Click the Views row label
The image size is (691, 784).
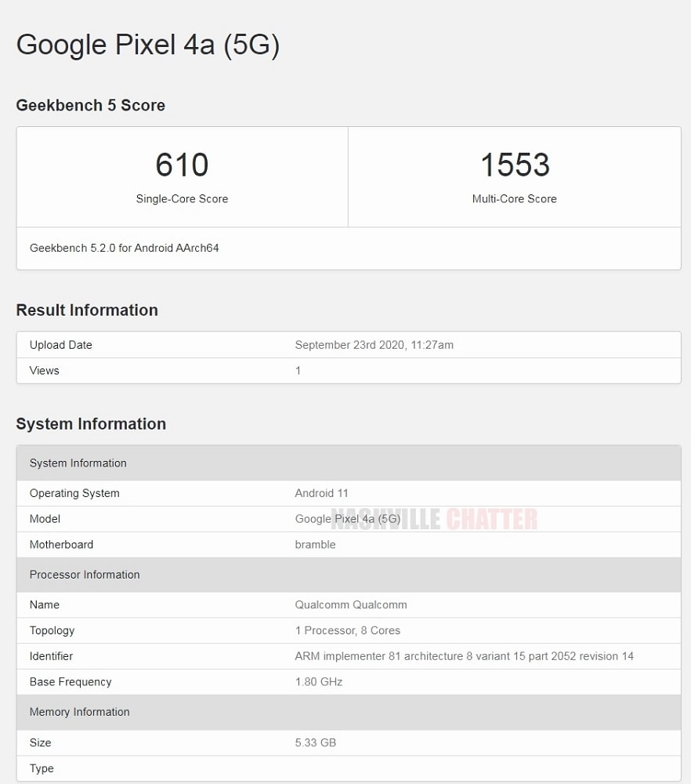(44, 371)
